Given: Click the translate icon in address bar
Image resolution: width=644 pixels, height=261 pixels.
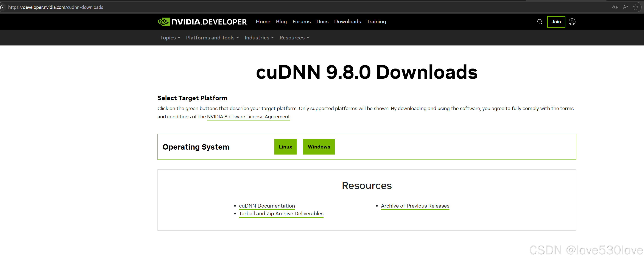Looking at the screenshot, I should (615, 7).
